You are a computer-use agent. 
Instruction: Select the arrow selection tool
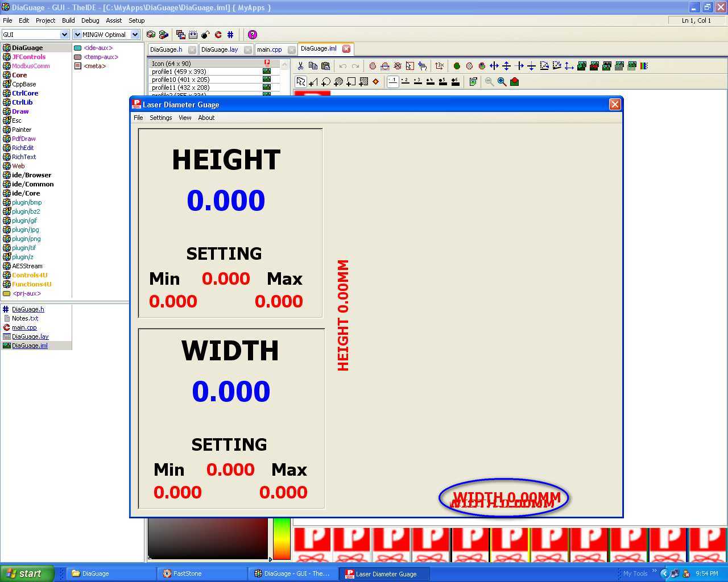[300, 82]
